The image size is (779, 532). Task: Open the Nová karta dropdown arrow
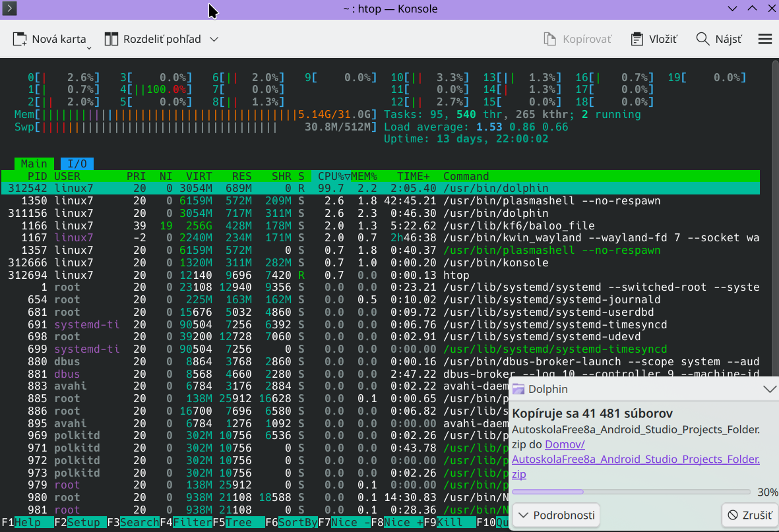(x=89, y=47)
